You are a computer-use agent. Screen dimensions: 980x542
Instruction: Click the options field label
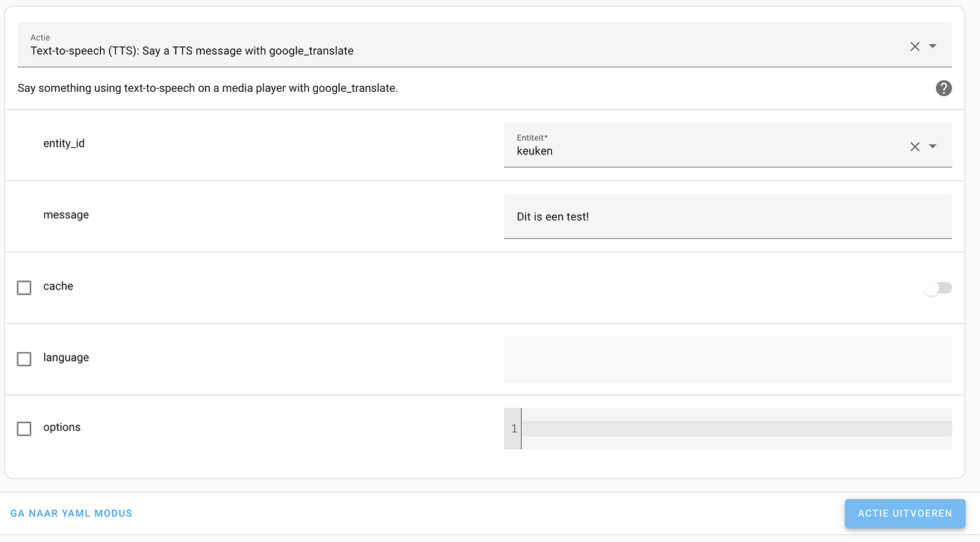point(62,427)
